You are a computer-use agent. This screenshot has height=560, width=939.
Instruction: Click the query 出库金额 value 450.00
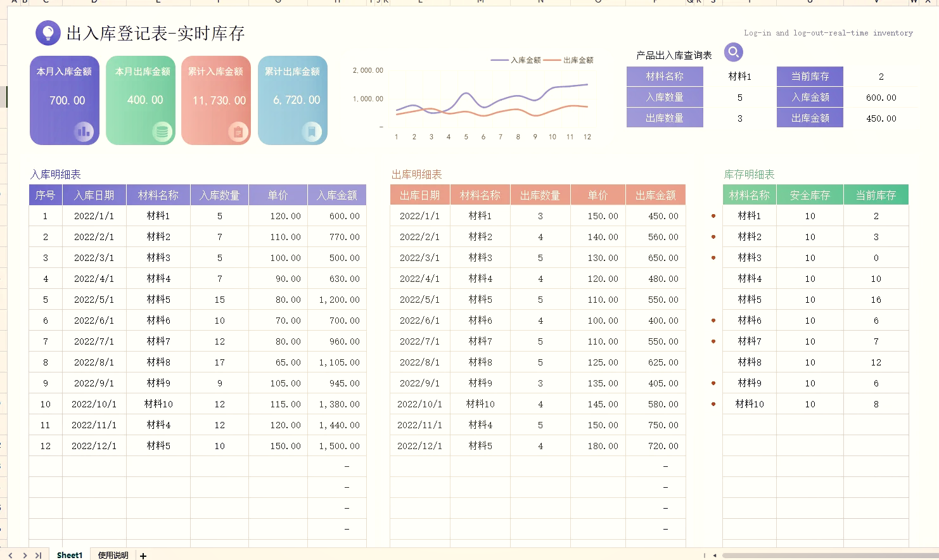point(881,118)
